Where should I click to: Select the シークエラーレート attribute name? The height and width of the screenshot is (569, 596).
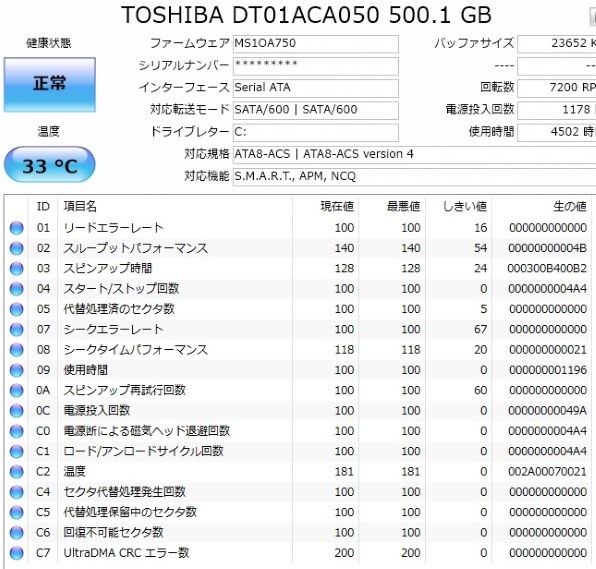pos(113,330)
